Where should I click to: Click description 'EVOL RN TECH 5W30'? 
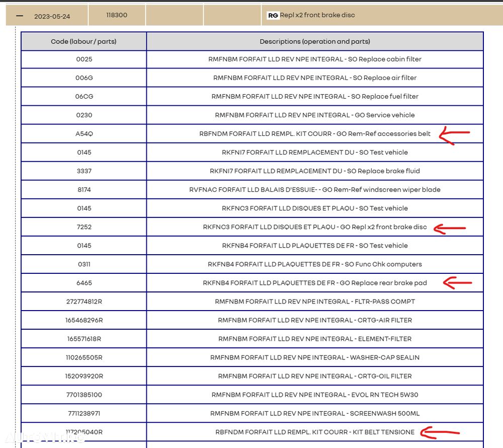385,395
